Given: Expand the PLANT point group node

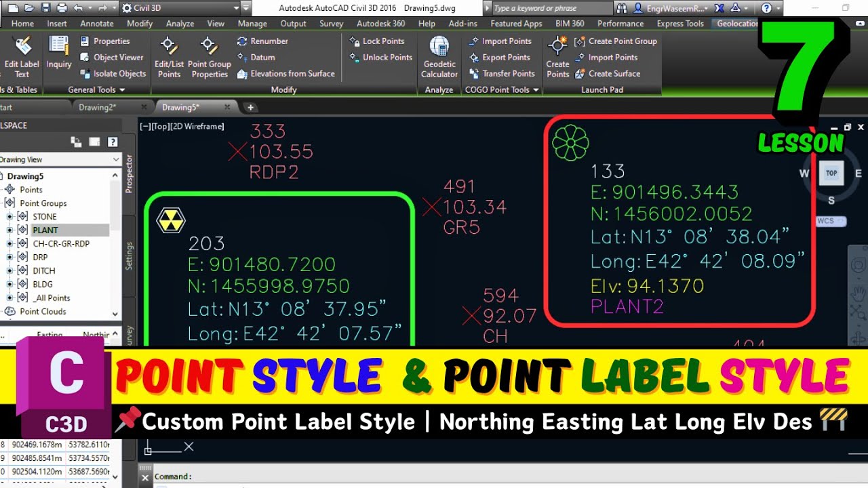Looking at the screenshot, I should click(x=10, y=230).
